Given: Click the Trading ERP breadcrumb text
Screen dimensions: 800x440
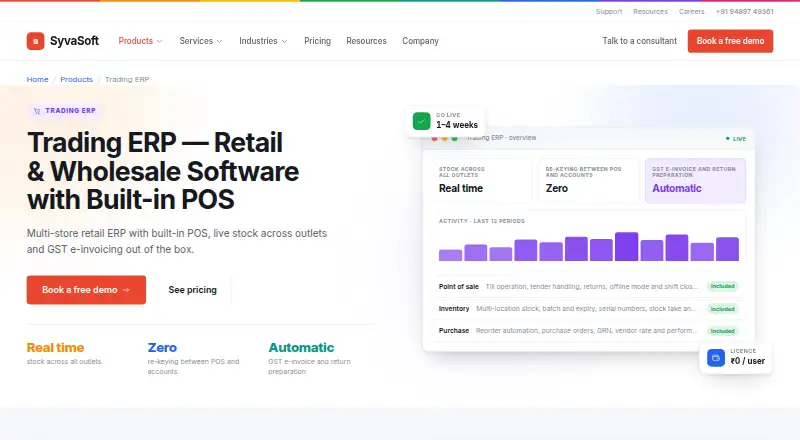Looking at the screenshot, I should coord(127,80).
